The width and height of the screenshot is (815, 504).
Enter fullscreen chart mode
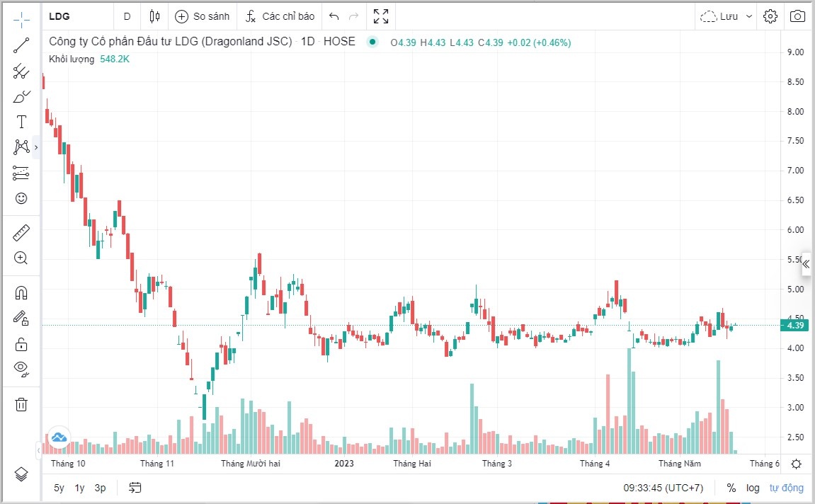(x=381, y=16)
